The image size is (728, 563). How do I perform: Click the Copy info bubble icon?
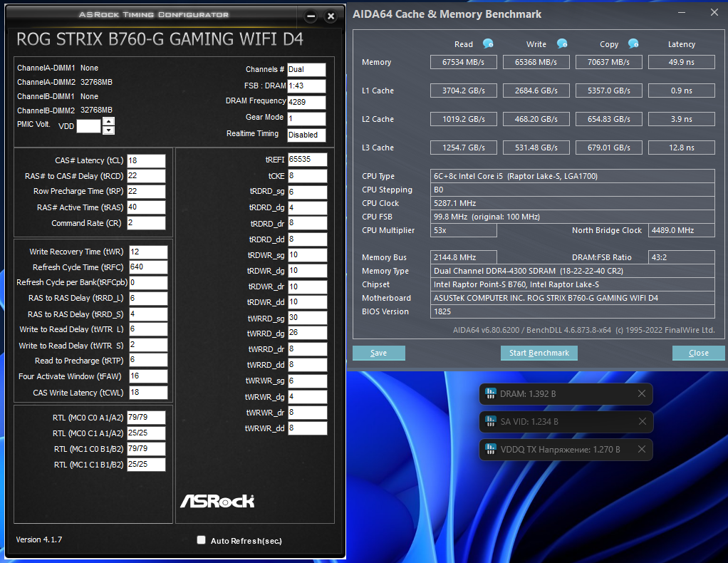[633, 43]
